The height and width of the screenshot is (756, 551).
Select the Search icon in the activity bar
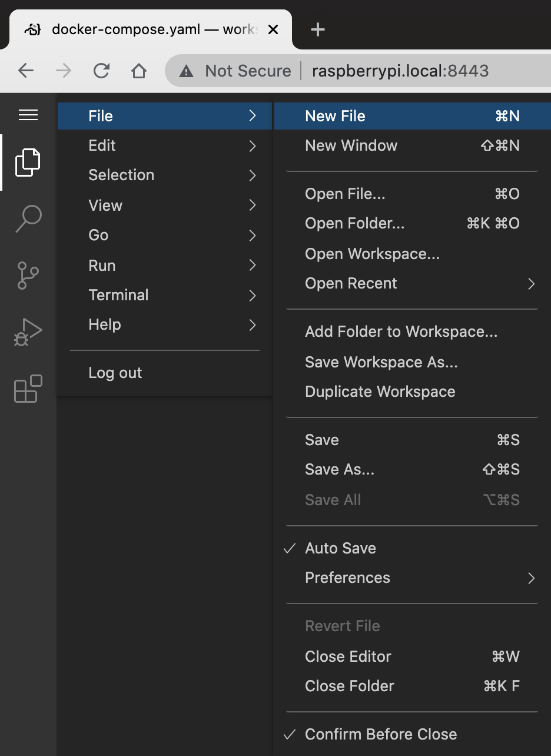(x=28, y=219)
